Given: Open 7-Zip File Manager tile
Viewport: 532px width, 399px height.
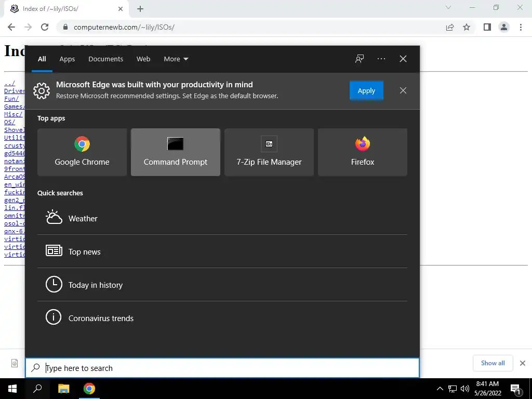Looking at the screenshot, I should tap(269, 152).
